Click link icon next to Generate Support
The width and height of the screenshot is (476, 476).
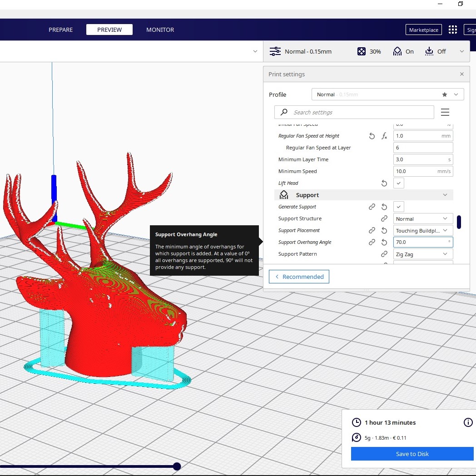point(372,207)
